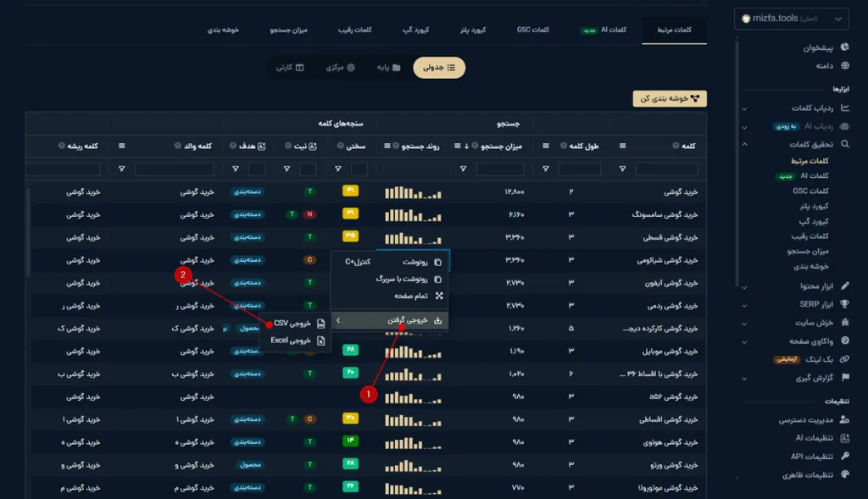Click the تنظیمات ظاهری palette icon
868x499 pixels.
coord(845,474)
